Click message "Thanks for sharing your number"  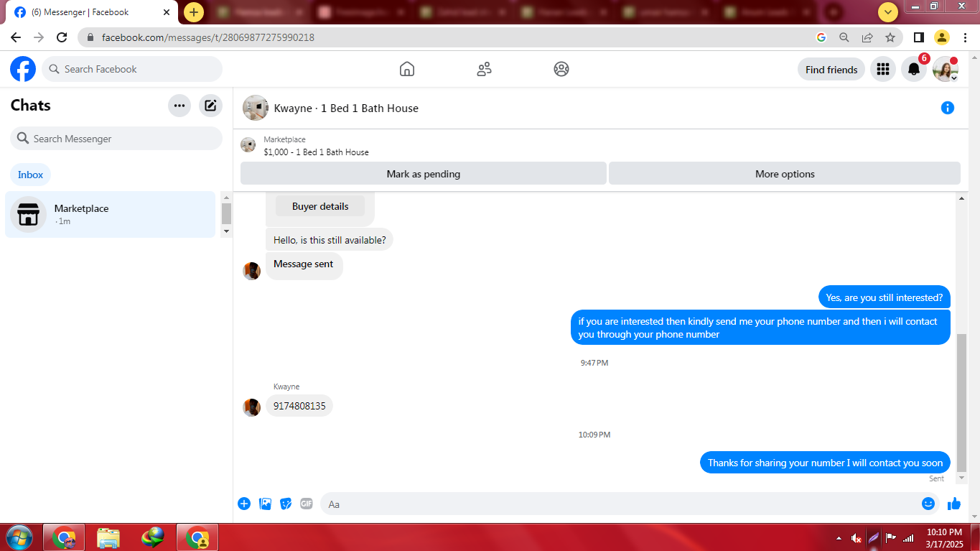click(x=826, y=463)
